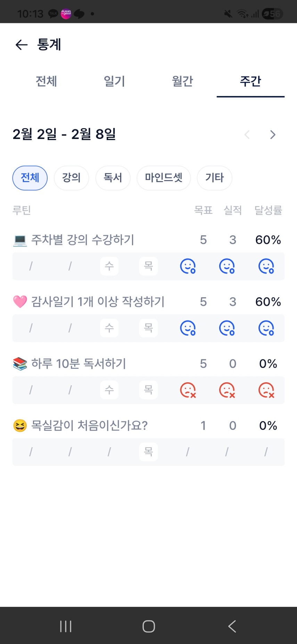
Task: Open the 목실감이 처음이신가요? routine
Action: tap(89, 425)
